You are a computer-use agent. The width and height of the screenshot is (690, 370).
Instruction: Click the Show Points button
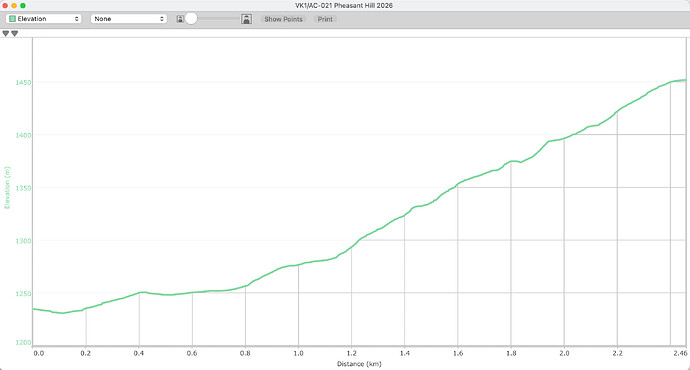point(283,19)
